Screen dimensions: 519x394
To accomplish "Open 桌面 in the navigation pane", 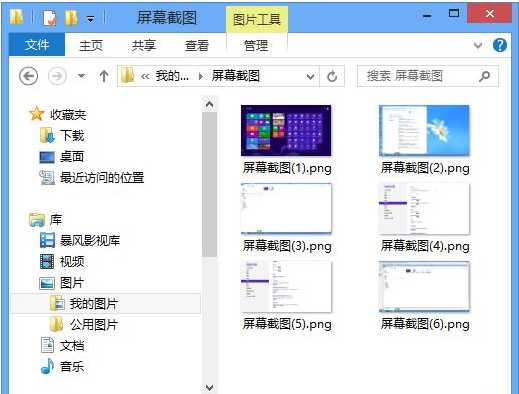I will pyautogui.click(x=72, y=157).
